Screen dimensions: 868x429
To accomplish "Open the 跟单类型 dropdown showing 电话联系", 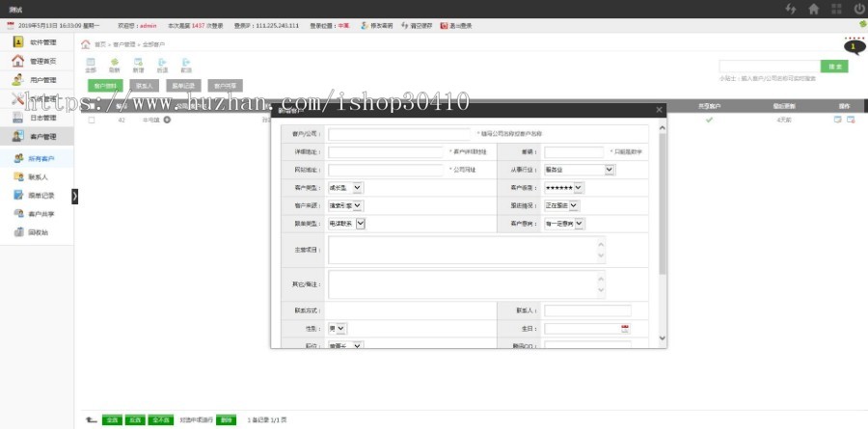I will point(346,224).
